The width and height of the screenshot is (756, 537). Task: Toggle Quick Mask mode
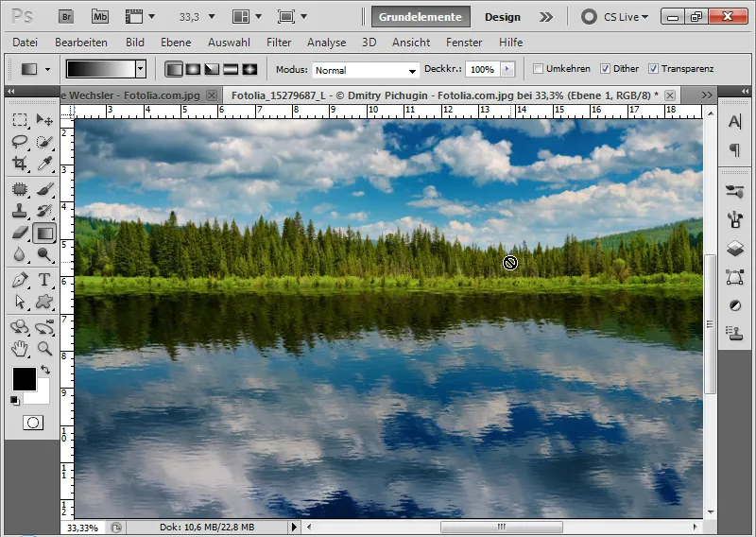click(33, 423)
